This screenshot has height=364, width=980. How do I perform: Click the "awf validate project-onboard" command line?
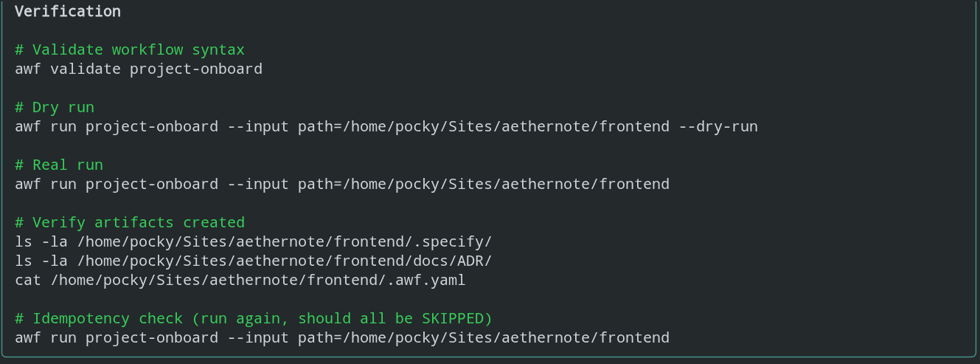[x=138, y=69]
